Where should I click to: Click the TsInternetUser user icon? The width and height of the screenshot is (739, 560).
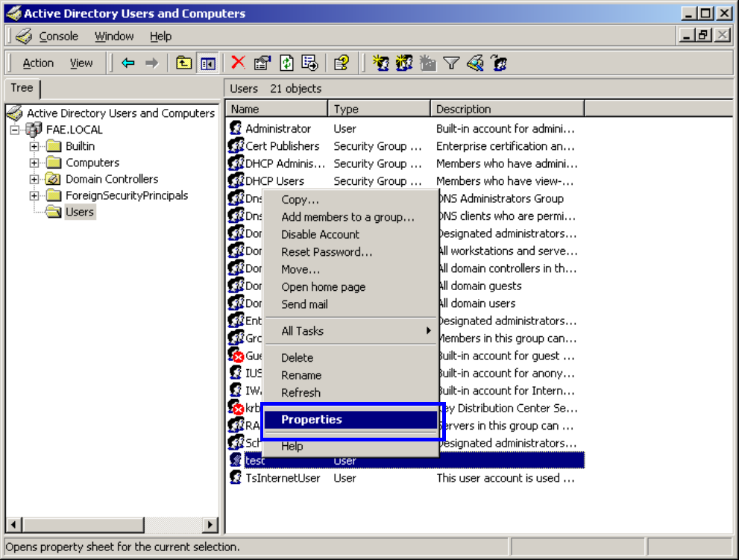tap(235, 477)
